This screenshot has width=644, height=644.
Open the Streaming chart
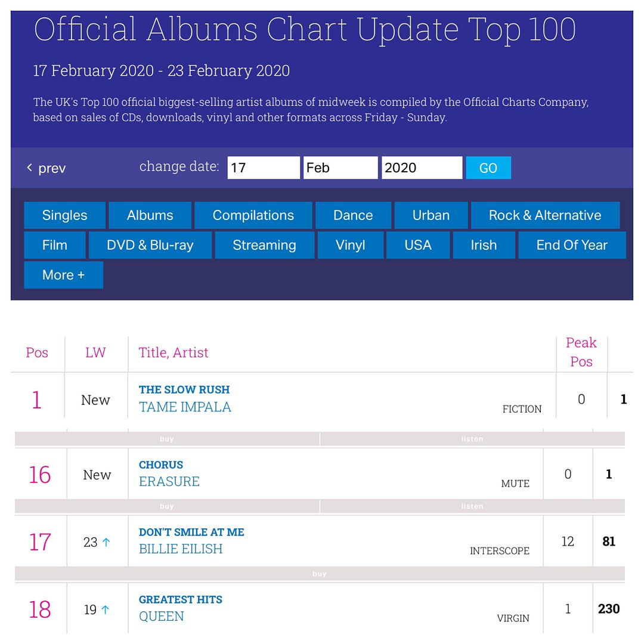265,245
